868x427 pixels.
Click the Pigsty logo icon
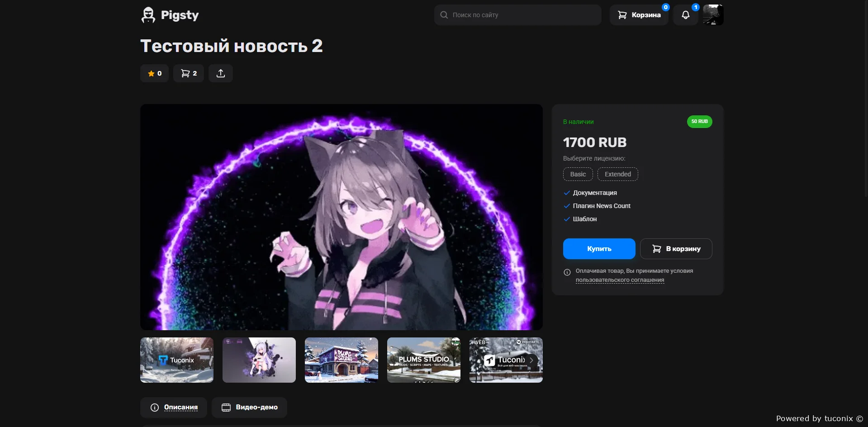[148, 15]
